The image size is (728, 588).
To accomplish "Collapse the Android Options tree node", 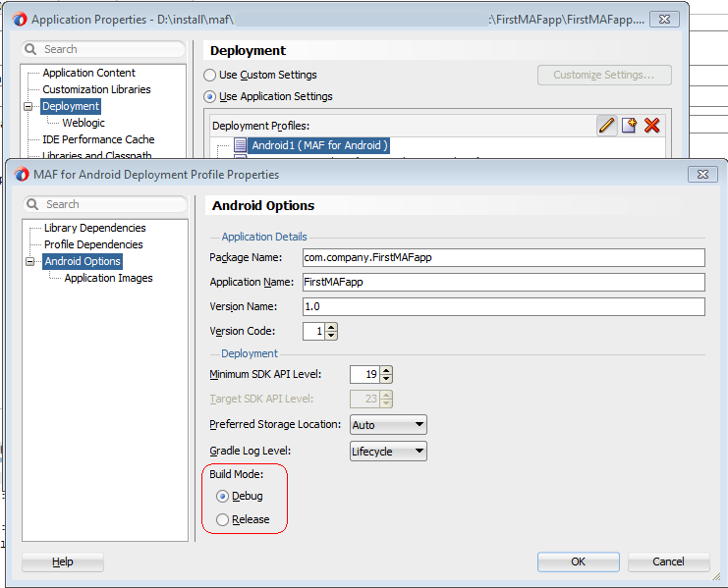I will pyautogui.click(x=30, y=261).
